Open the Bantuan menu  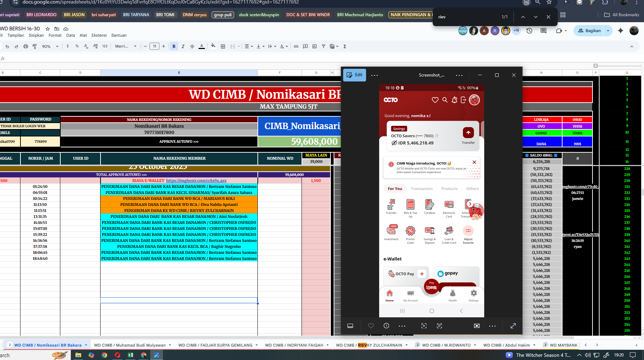119,35
